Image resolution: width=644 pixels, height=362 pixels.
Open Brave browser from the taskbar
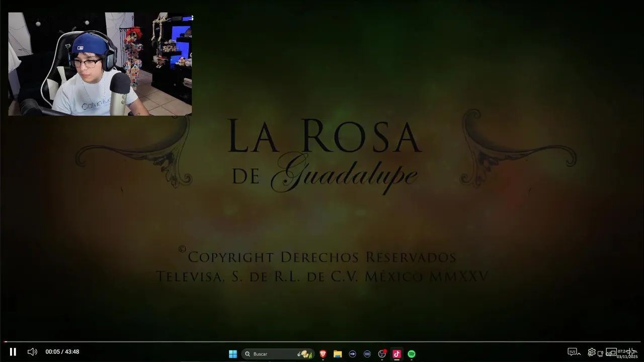(x=323, y=354)
